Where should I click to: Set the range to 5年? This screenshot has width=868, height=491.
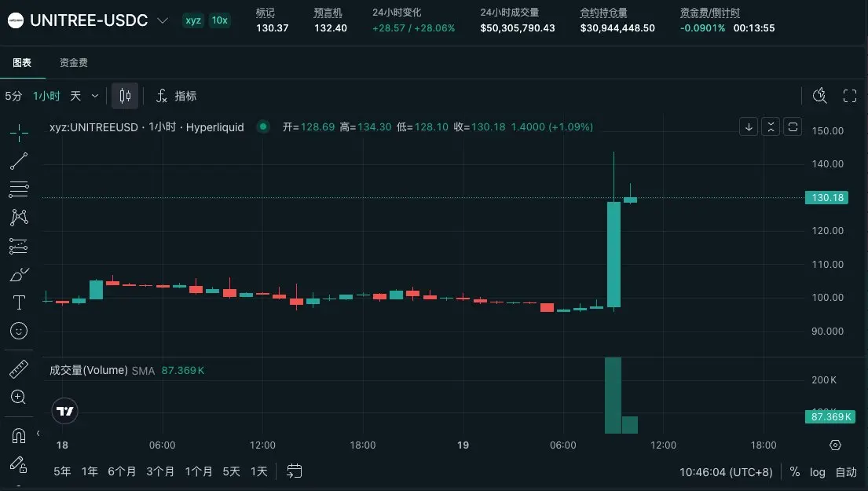(62, 471)
